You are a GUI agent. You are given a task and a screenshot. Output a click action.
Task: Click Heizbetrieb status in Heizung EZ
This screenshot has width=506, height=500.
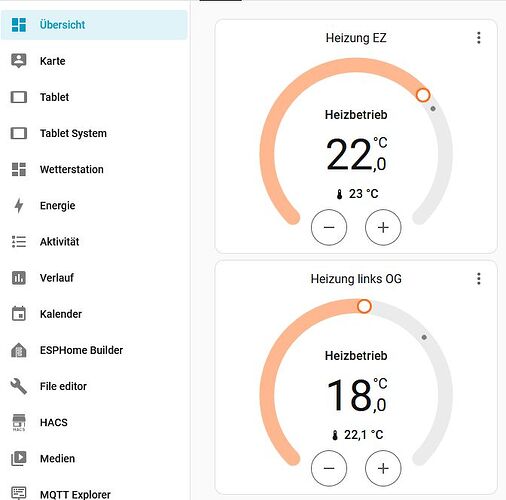[356, 115]
